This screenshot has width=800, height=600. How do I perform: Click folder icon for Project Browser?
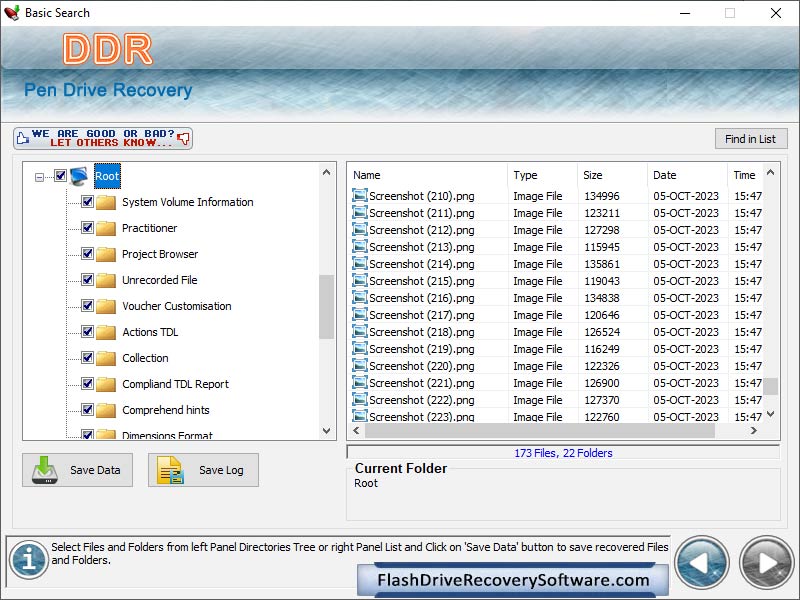click(106, 254)
